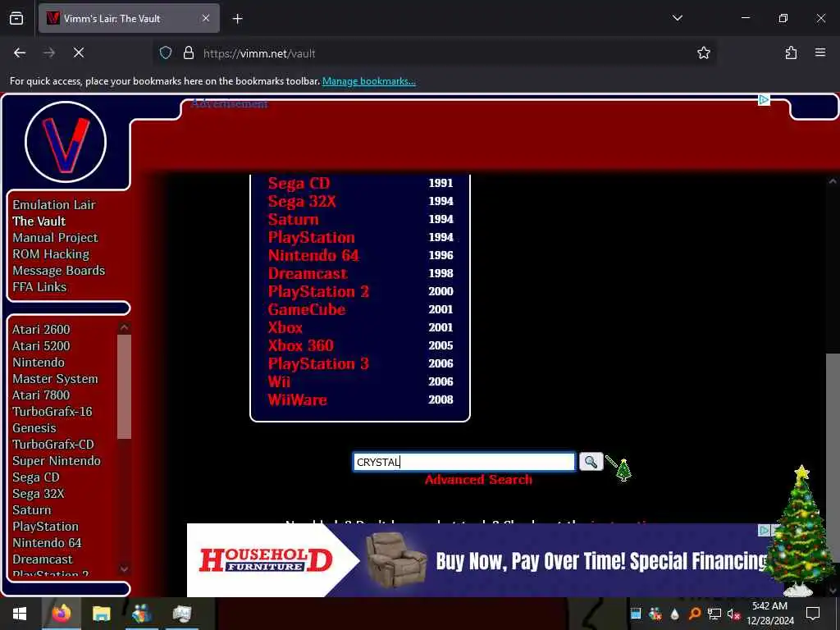This screenshot has width=840, height=630.
Task: Click the network tray icon
Action: [x=714, y=614]
